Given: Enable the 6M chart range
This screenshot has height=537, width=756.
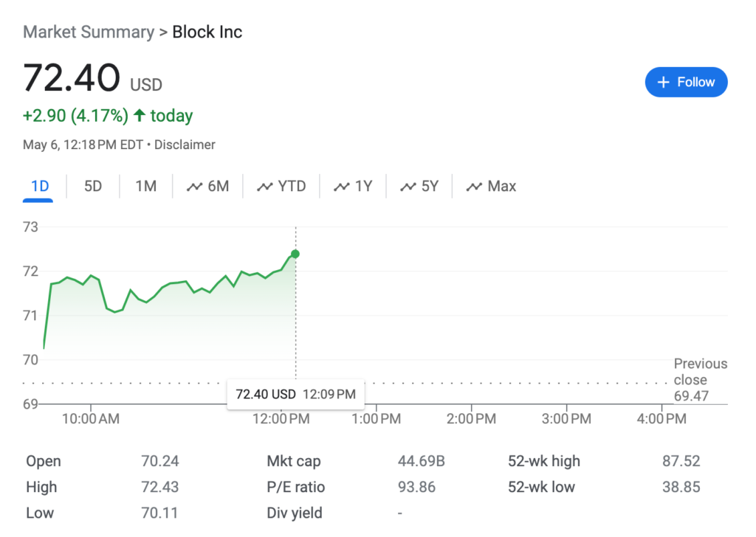Looking at the screenshot, I should tap(208, 186).
